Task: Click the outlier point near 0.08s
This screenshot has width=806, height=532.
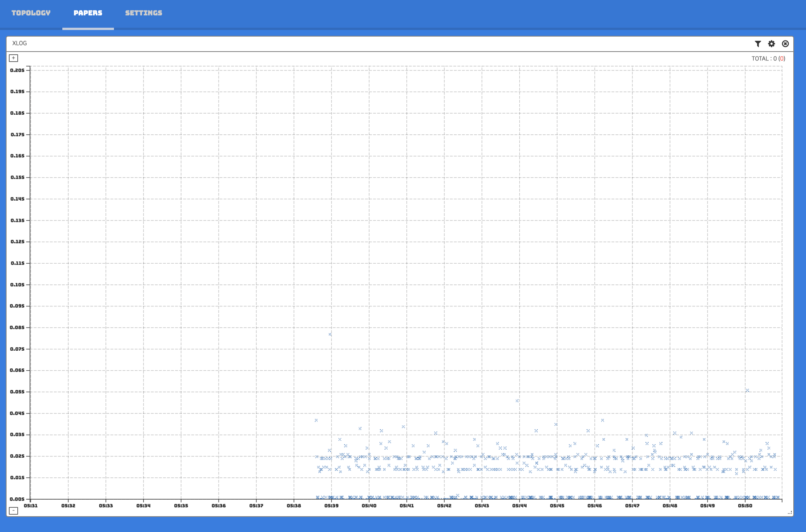Action: point(330,334)
